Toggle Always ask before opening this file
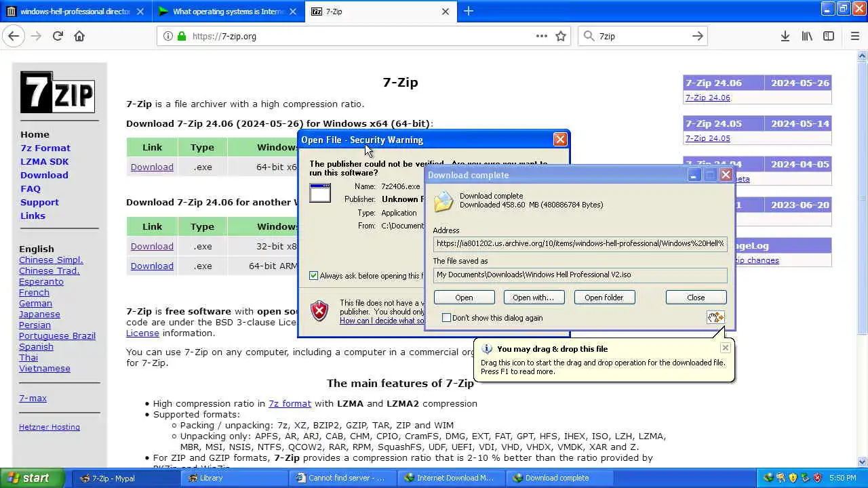 coord(313,275)
